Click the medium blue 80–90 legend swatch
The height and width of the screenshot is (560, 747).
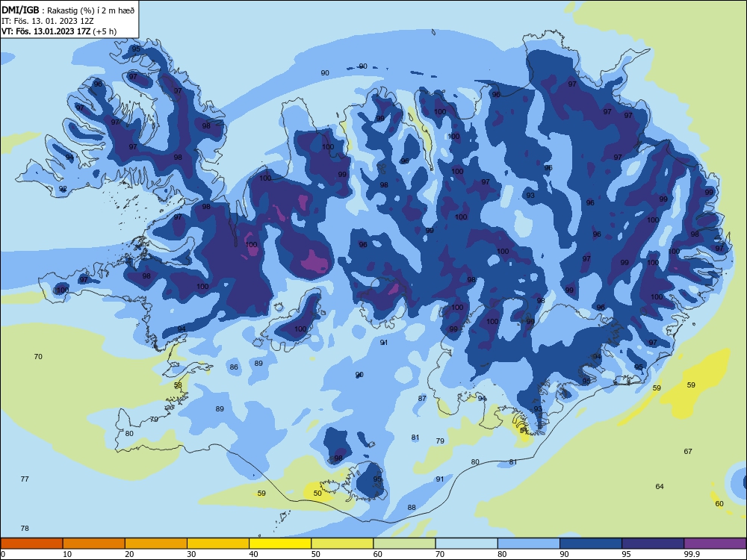(529, 544)
